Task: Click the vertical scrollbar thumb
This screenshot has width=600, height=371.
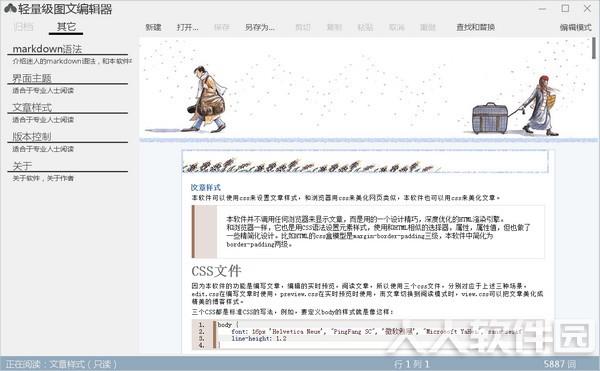Action: coord(594,48)
